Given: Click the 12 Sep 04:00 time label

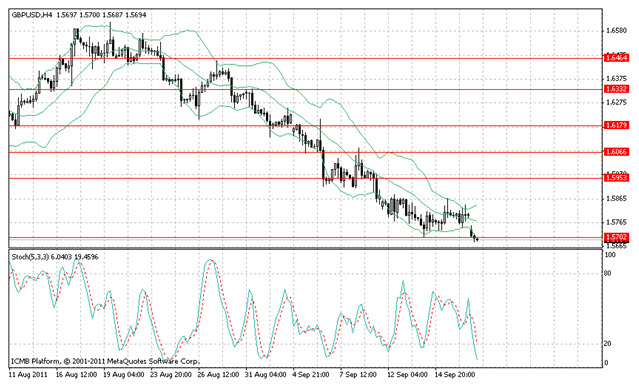Looking at the screenshot, I should [408, 374].
